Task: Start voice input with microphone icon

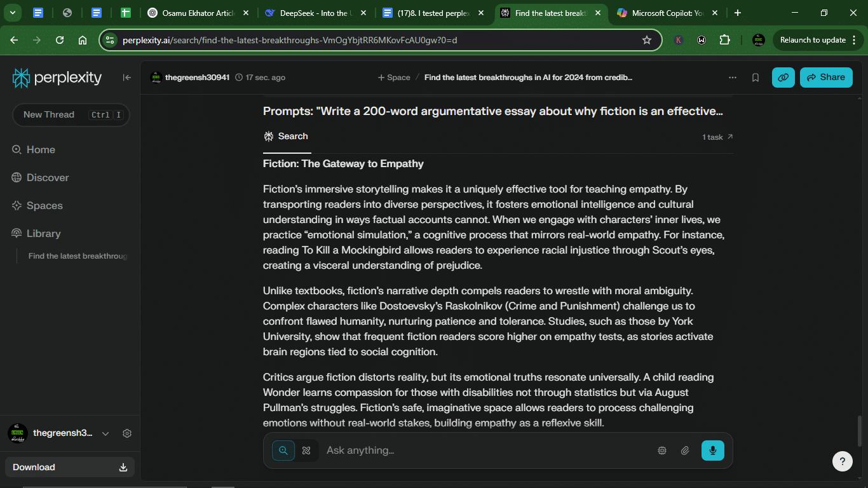Action: pos(713,451)
